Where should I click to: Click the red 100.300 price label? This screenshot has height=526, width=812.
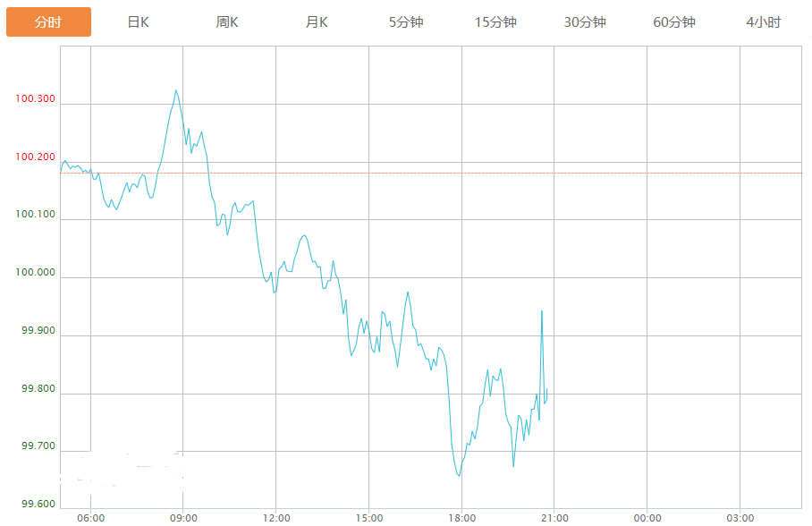(x=36, y=99)
